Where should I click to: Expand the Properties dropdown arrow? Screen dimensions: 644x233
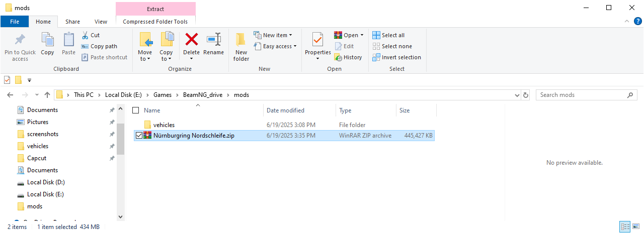point(318,58)
